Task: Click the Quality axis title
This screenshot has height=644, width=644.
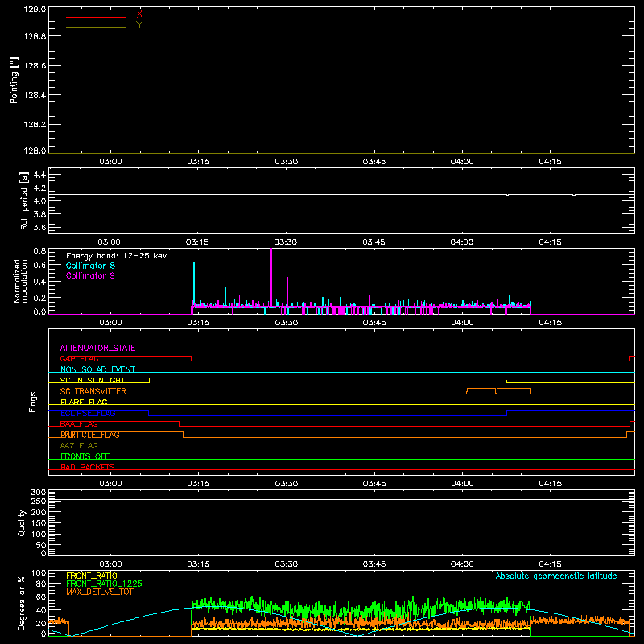Action: click(22, 522)
